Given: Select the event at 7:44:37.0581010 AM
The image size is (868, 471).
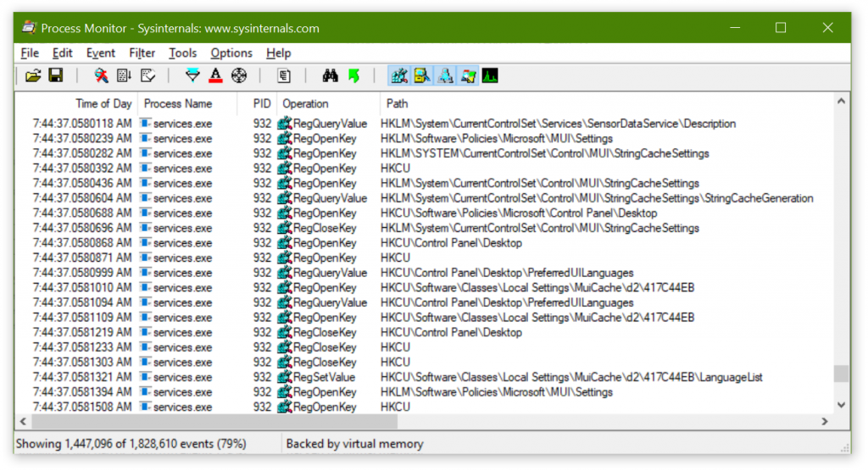Looking at the screenshot, I should click(x=426, y=288).
